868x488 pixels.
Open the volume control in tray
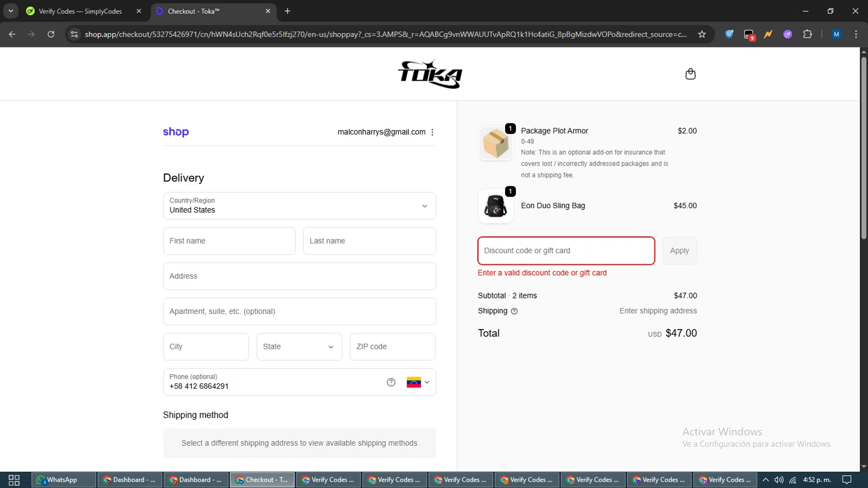tap(779, 480)
